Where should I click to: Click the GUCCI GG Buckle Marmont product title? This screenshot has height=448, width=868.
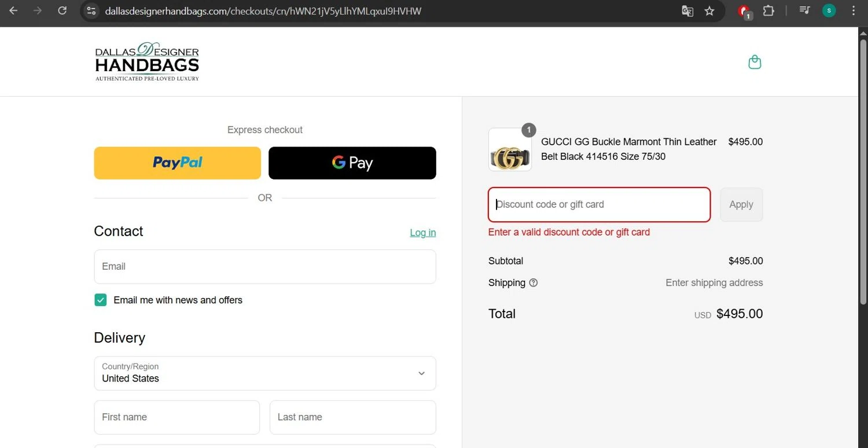click(629, 149)
